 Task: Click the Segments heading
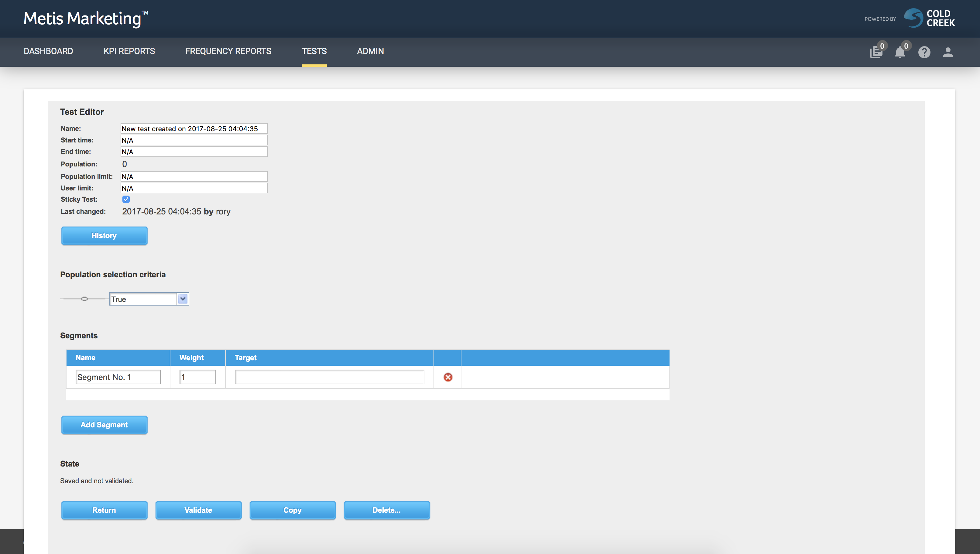(79, 336)
